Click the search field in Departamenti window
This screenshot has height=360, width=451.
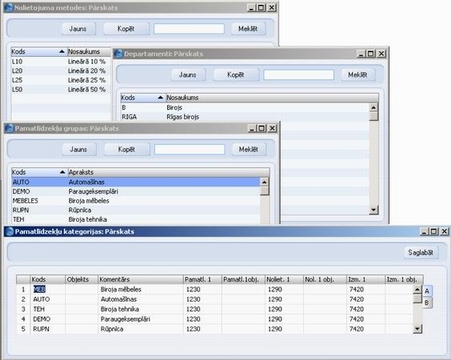pyautogui.click(x=299, y=75)
